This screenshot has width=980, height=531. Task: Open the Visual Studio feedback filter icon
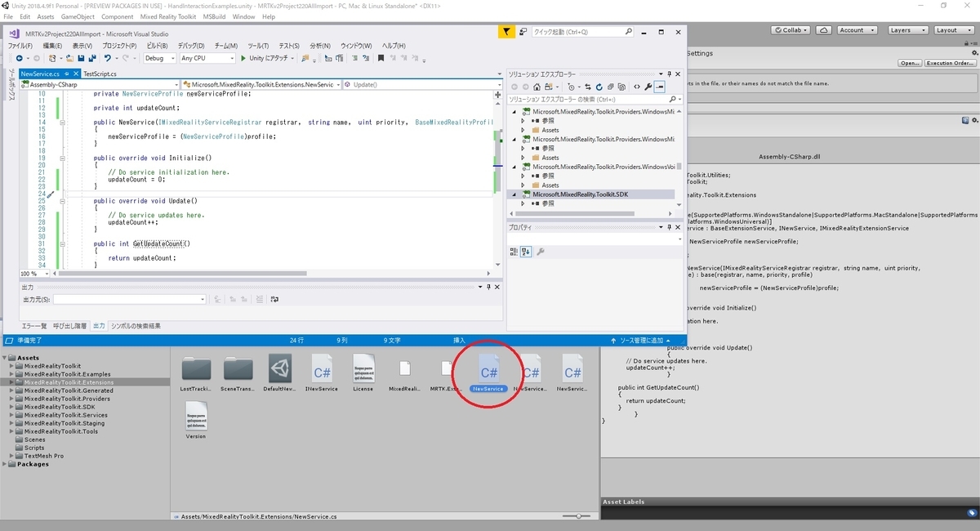point(506,32)
